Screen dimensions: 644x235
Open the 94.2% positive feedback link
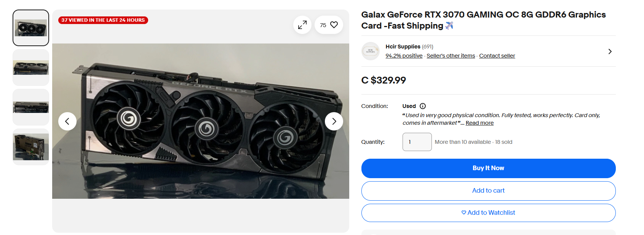coord(404,56)
